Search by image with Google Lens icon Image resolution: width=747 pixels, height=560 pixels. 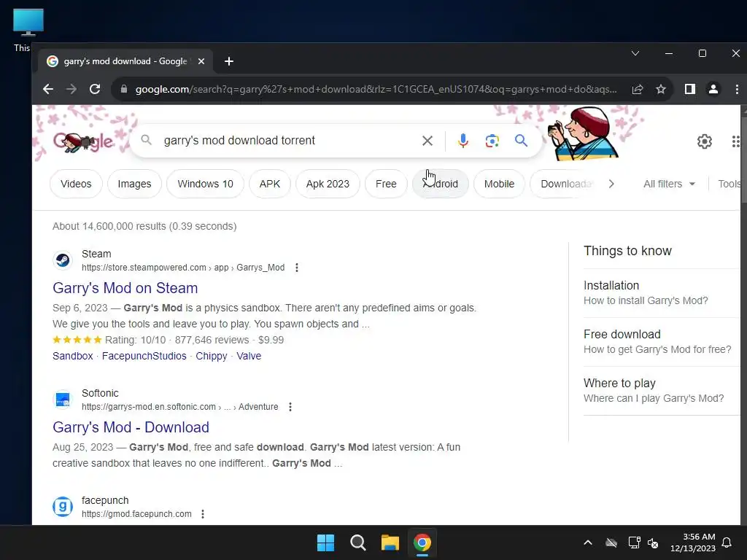point(492,141)
